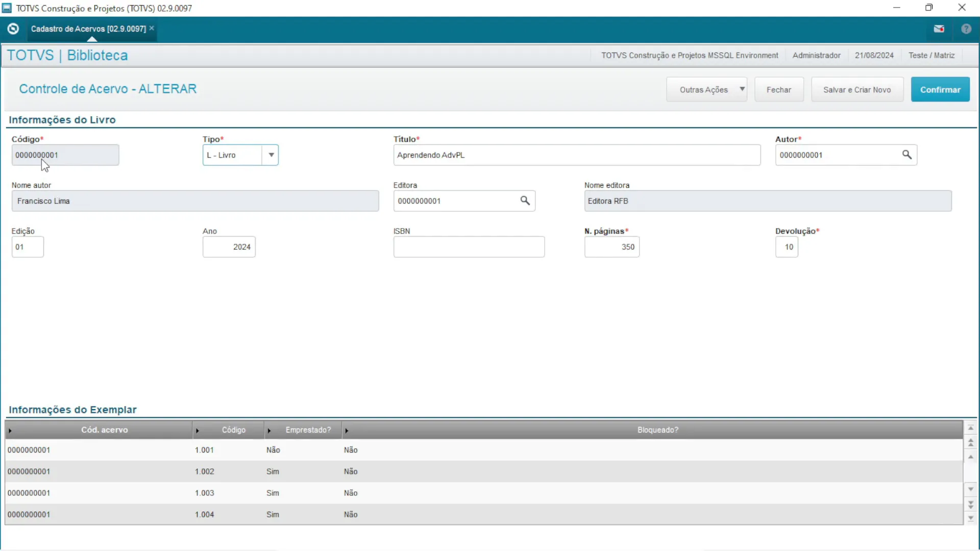The height and width of the screenshot is (551, 980).
Task: Focus the Devolução field
Action: pyautogui.click(x=787, y=246)
